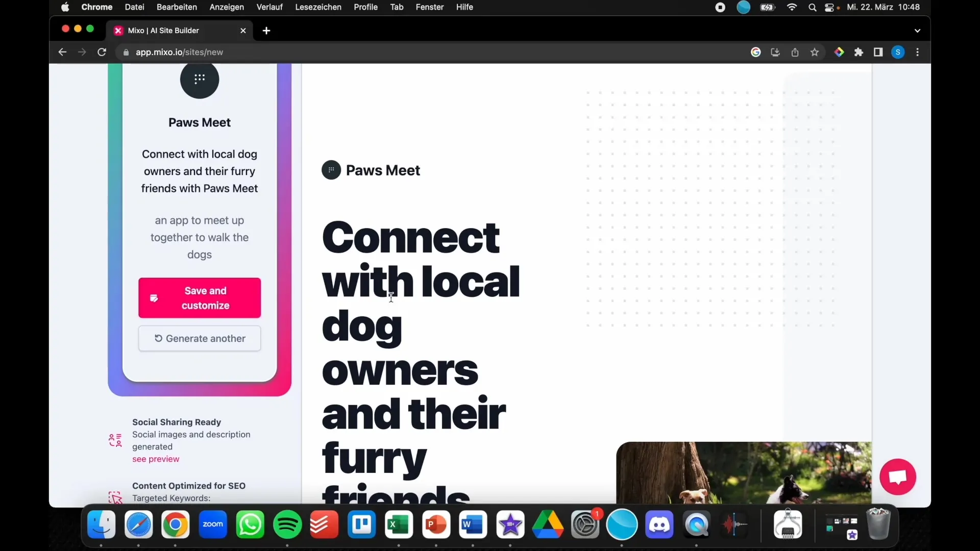Select the Verlauf menu item
The height and width of the screenshot is (551, 980).
coord(269,7)
